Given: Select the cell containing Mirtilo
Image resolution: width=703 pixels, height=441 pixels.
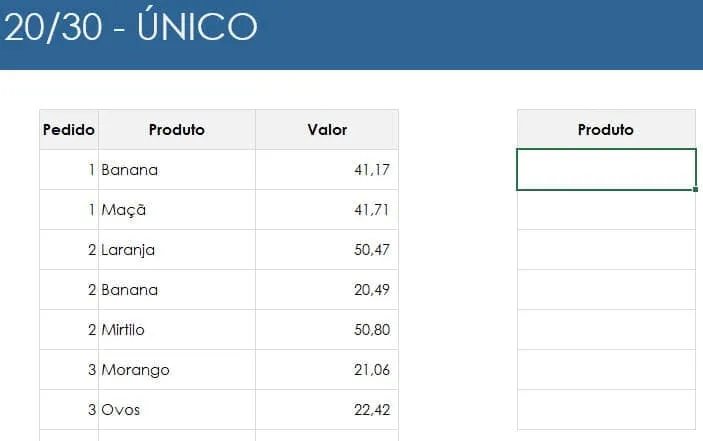Looking at the screenshot, I should pos(177,329).
